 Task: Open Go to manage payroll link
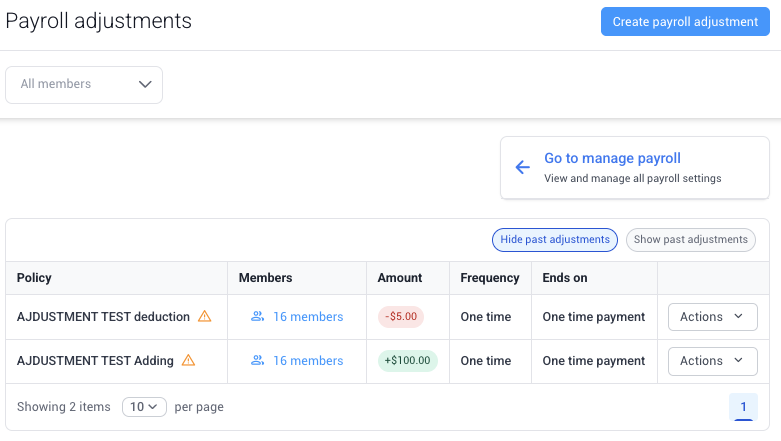click(612, 158)
